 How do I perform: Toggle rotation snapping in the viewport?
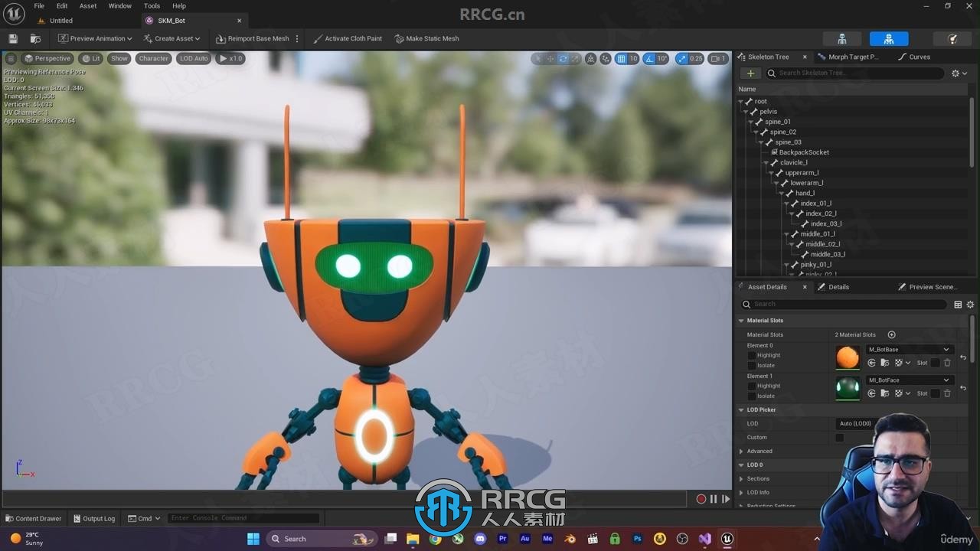(x=649, y=58)
